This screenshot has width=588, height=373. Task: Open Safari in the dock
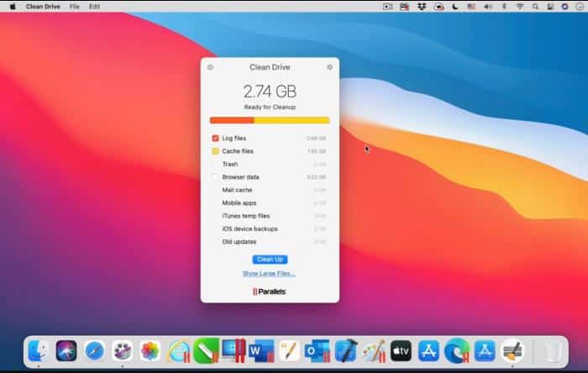tap(95, 350)
